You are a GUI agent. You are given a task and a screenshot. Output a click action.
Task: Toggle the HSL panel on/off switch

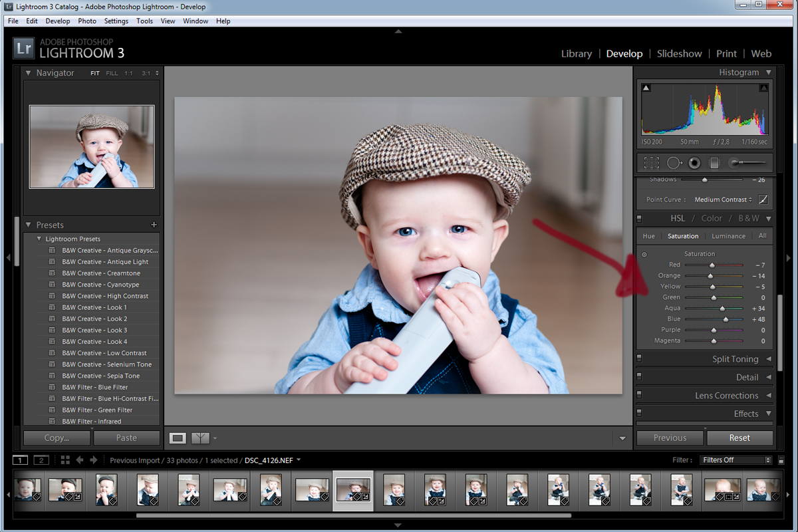(639, 218)
